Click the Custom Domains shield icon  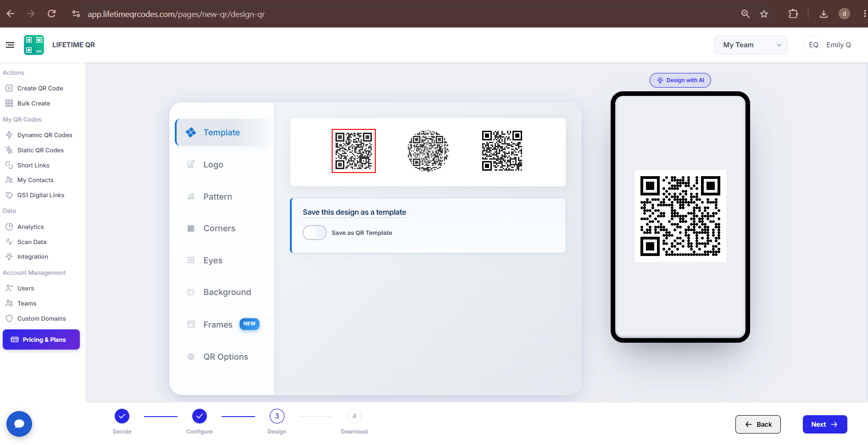point(9,318)
